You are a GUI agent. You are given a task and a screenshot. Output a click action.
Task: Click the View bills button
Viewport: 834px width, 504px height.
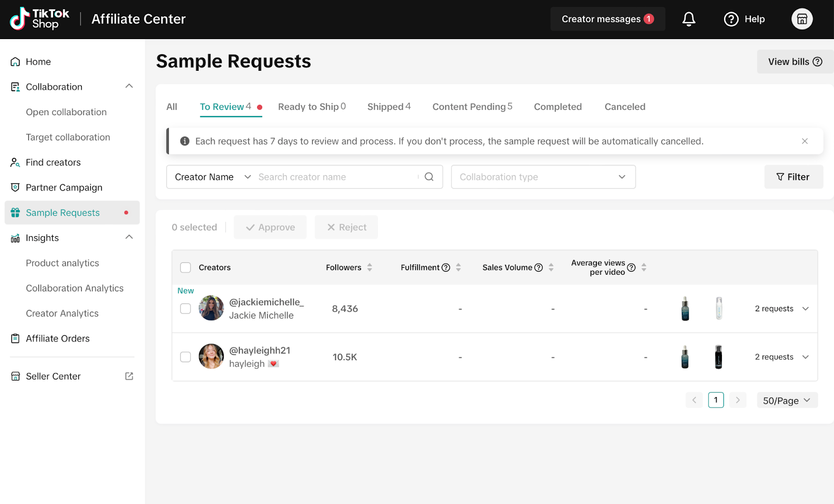pyautogui.click(x=795, y=62)
